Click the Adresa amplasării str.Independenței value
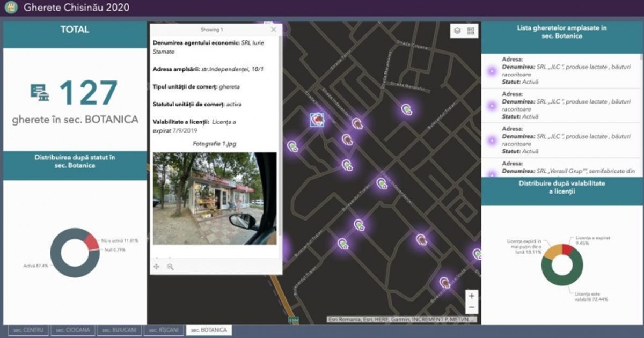 coord(232,69)
